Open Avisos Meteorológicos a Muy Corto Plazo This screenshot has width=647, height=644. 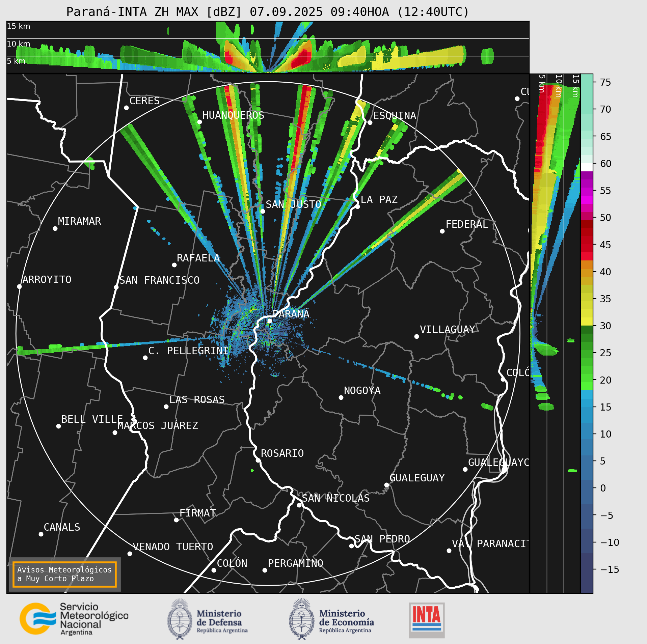64,574
